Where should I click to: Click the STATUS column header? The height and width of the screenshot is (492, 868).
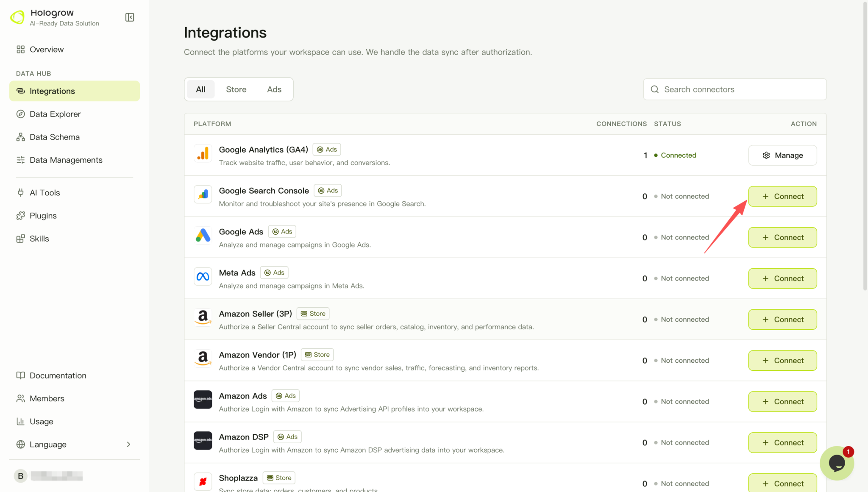668,124
